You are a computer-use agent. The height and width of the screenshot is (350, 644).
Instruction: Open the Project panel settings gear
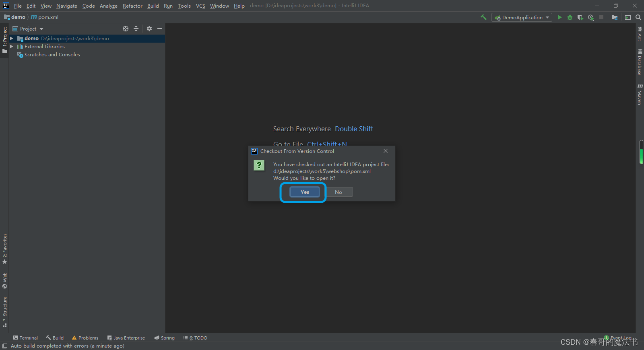[x=149, y=29]
